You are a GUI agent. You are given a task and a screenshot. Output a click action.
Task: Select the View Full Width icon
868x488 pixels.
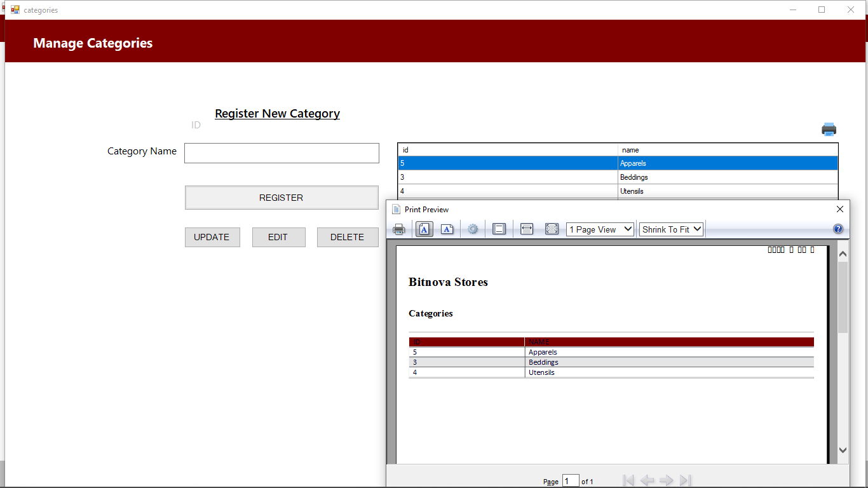tap(527, 229)
